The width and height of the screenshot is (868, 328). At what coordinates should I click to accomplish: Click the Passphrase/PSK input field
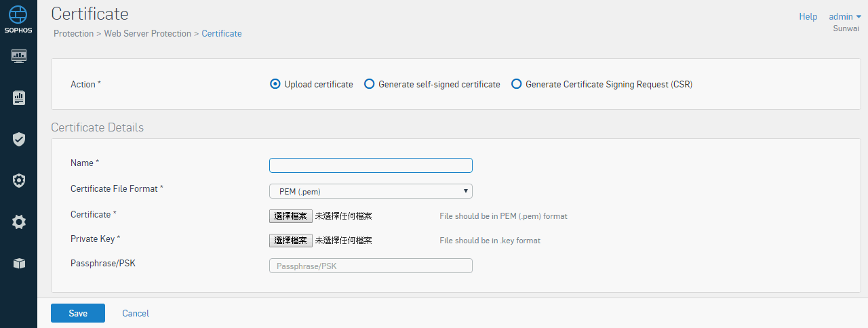(x=371, y=266)
